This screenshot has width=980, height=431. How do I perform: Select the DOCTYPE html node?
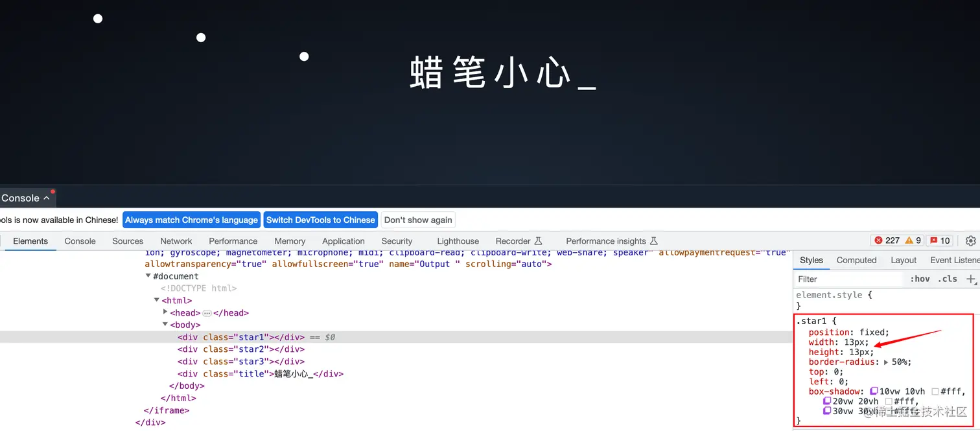[199, 288]
